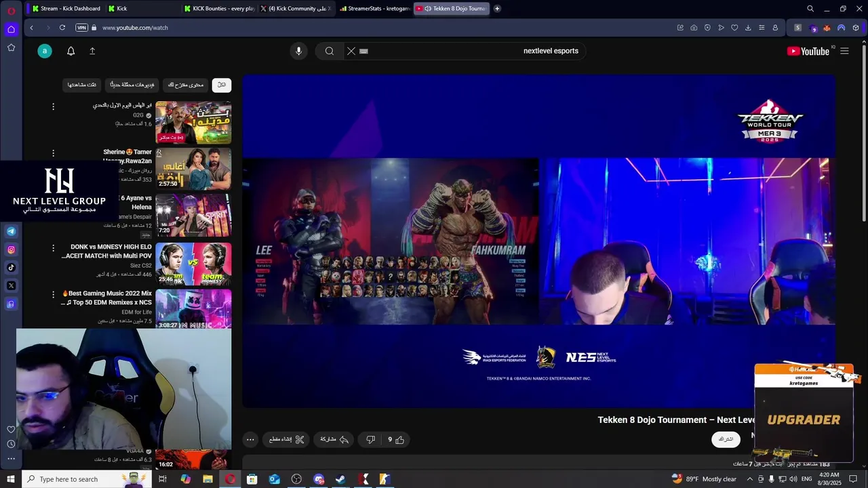Toggle the VPN badge in address bar
Screen dimensions: 868x488
click(x=81, y=28)
